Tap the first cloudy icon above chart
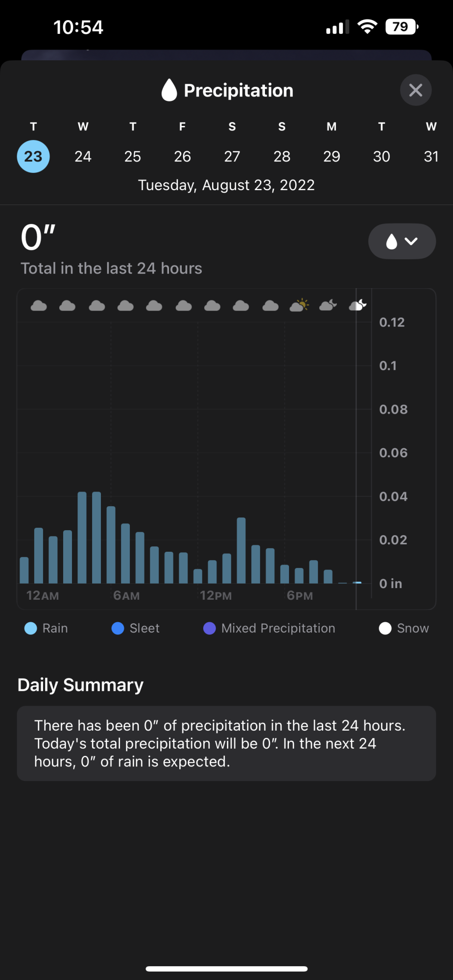This screenshot has height=980, width=453. [39, 306]
